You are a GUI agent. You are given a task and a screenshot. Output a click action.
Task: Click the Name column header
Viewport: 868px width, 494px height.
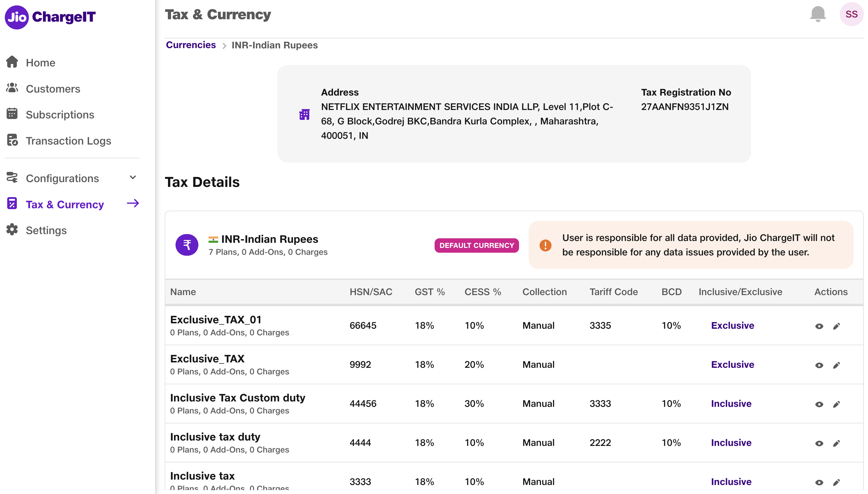tap(183, 292)
